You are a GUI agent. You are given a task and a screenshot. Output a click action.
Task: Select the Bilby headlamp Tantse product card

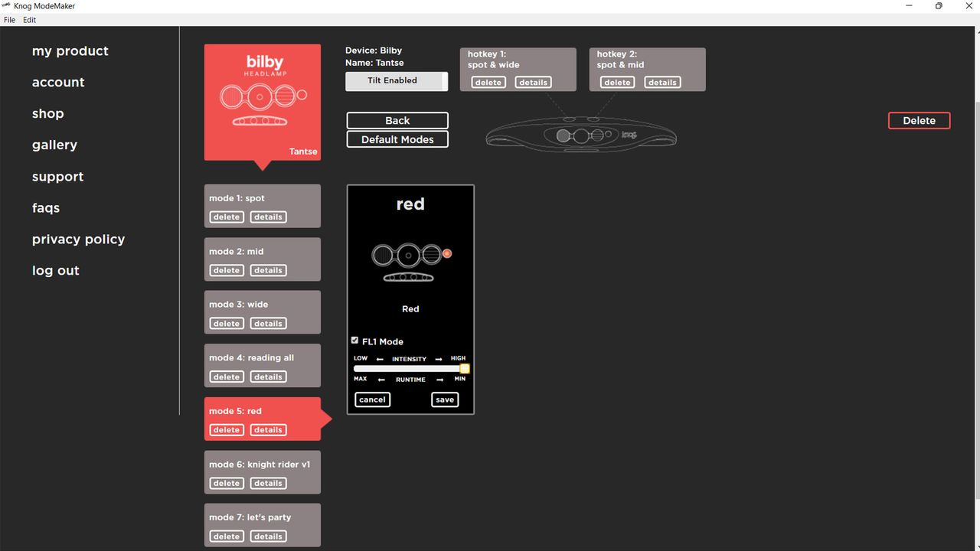click(x=263, y=103)
